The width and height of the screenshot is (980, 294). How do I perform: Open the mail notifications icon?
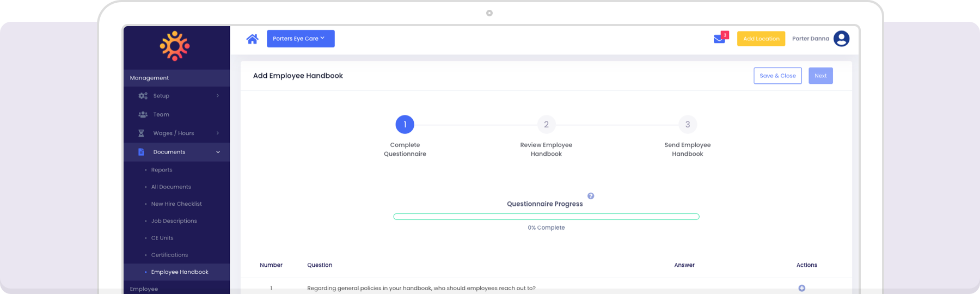click(720, 38)
